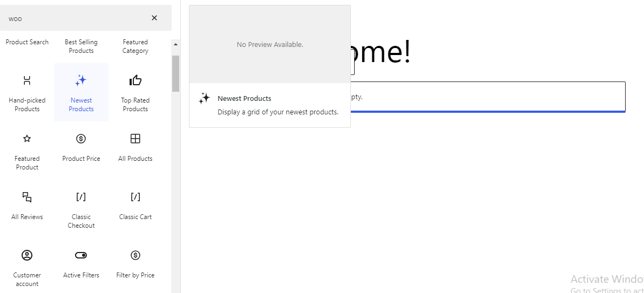Clear the block search field
Image resolution: width=644 pixels, height=293 pixels.
coord(154,18)
